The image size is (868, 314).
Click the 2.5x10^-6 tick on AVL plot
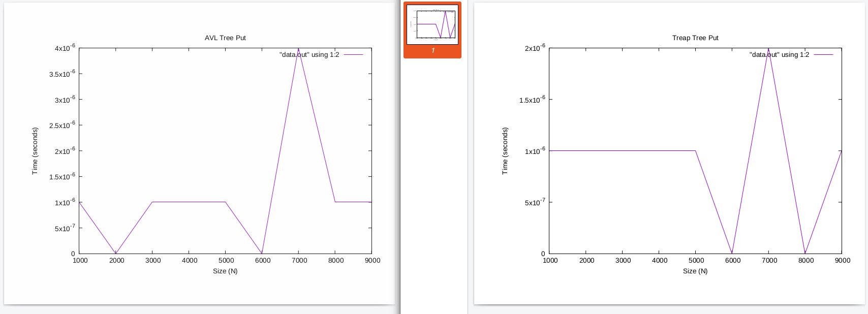tap(62, 125)
